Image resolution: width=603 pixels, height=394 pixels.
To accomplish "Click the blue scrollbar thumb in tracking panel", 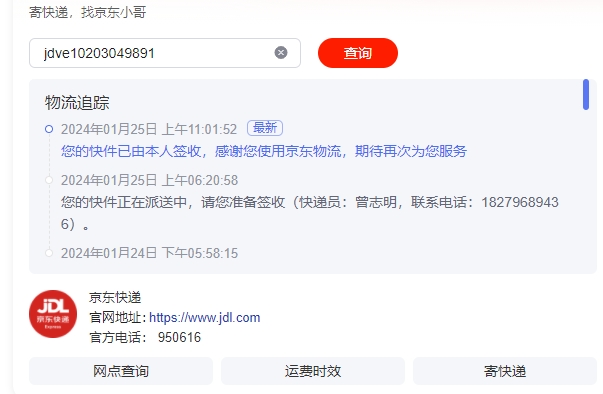I will [x=586, y=95].
